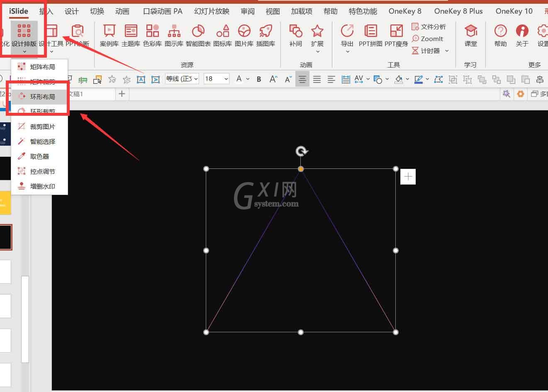Open the 智能图表 smart chart library
548x392 pixels.
coord(198,35)
